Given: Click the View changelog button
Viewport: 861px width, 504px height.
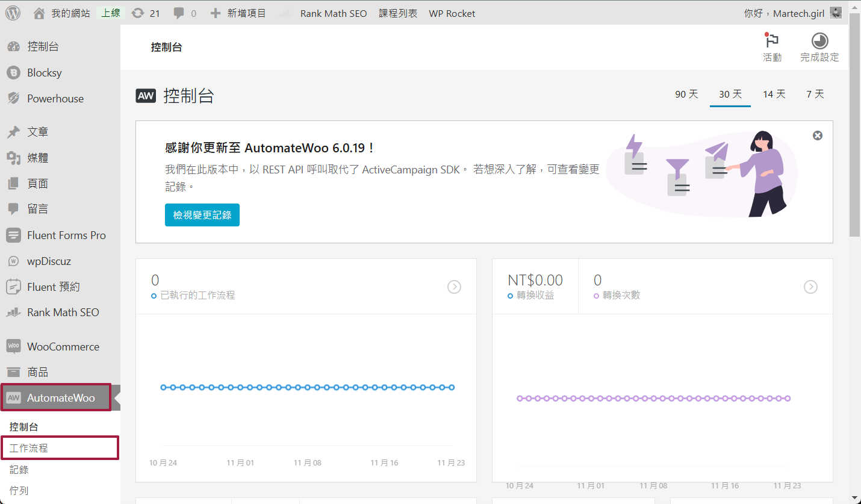Looking at the screenshot, I should click(x=202, y=215).
